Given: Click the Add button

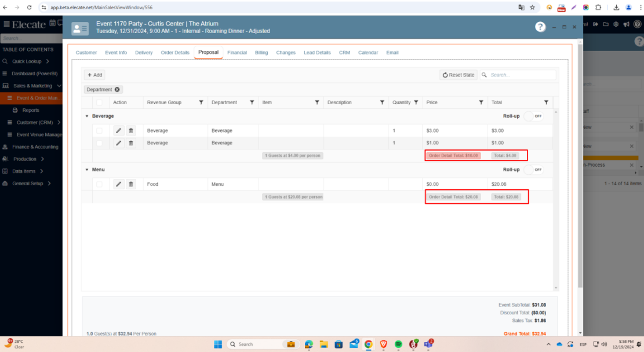Looking at the screenshot, I should [x=94, y=75].
